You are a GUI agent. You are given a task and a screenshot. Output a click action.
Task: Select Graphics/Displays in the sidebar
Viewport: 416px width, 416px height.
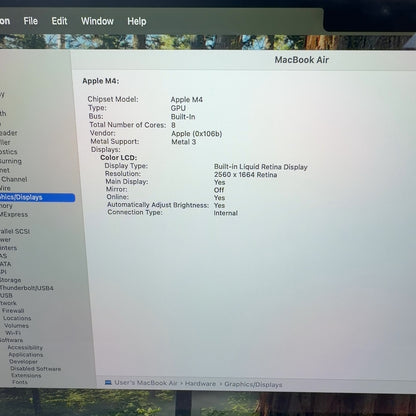pyautogui.click(x=37, y=197)
